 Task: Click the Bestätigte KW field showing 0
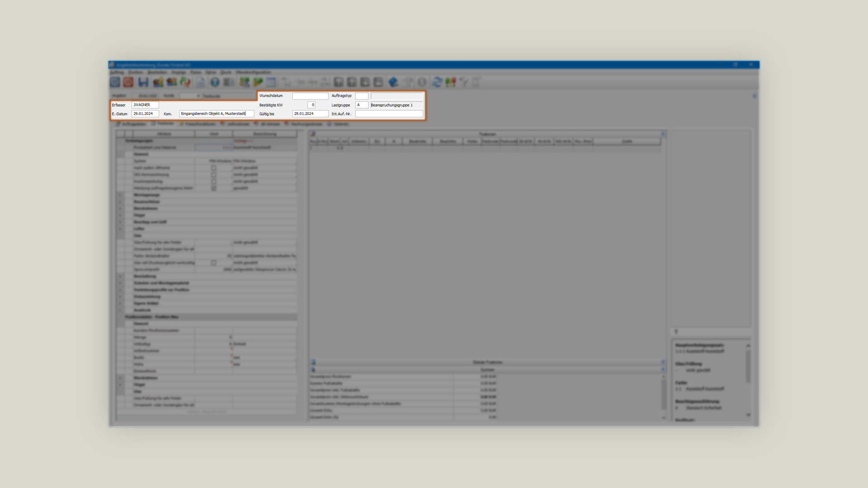pyautogui.click(x=311, y=105)
